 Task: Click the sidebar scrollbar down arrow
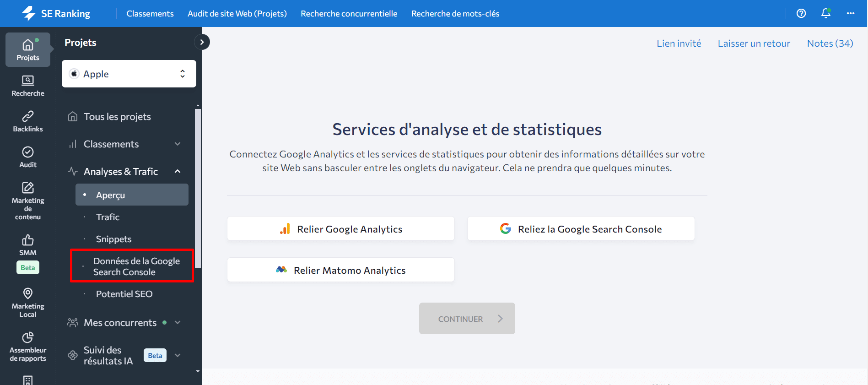(198, 371)
